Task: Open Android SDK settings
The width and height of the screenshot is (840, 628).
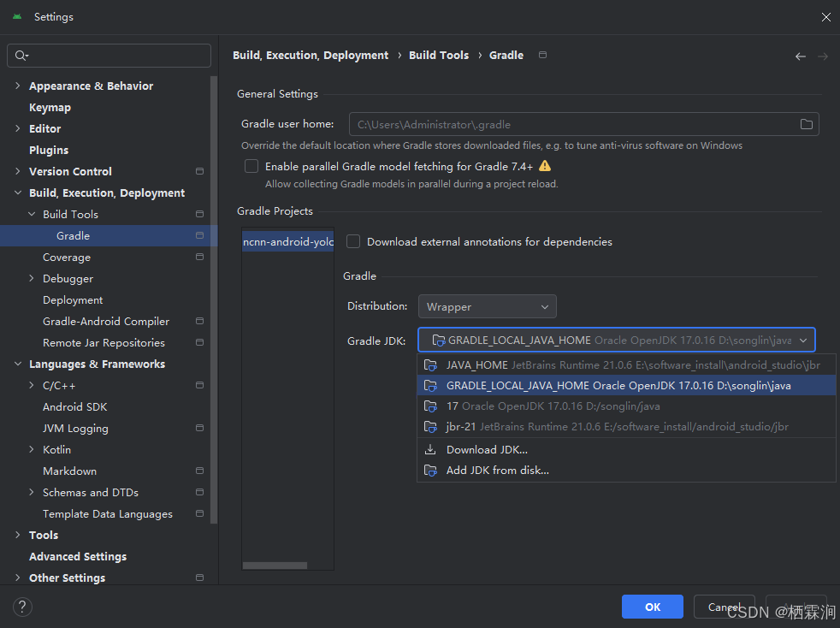Action: pos(75,406)
